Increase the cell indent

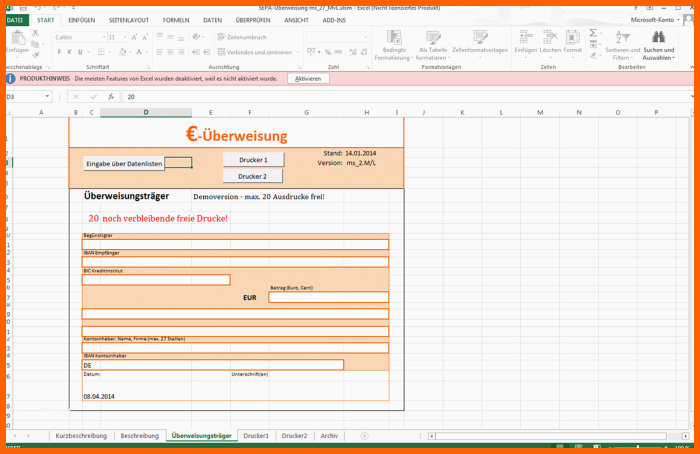pos(207,52)
